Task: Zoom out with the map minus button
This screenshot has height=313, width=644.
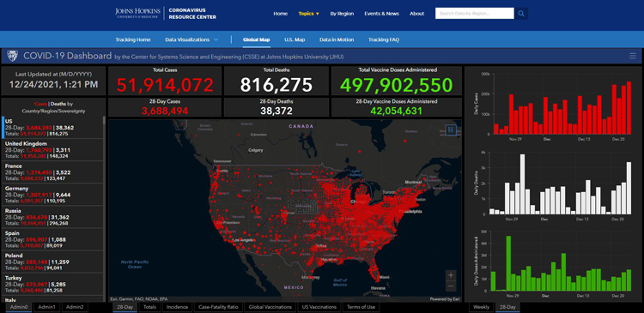Action: 451,286
